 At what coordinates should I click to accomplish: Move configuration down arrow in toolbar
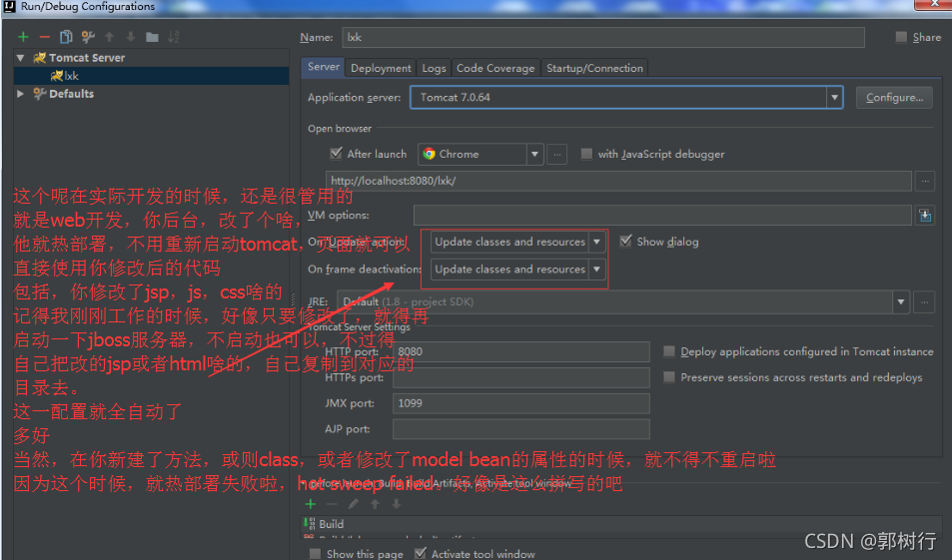click(131, 37)
